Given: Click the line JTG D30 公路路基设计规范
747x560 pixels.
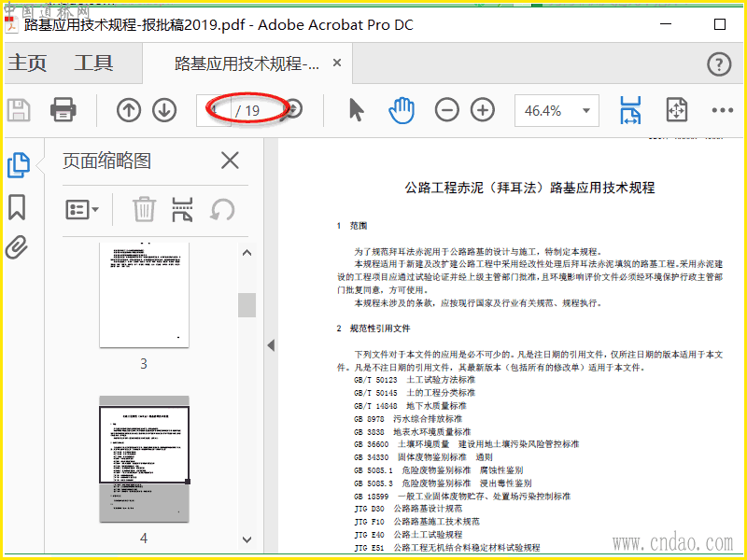Looking at the screenshot, I should [x=408, y=509].
